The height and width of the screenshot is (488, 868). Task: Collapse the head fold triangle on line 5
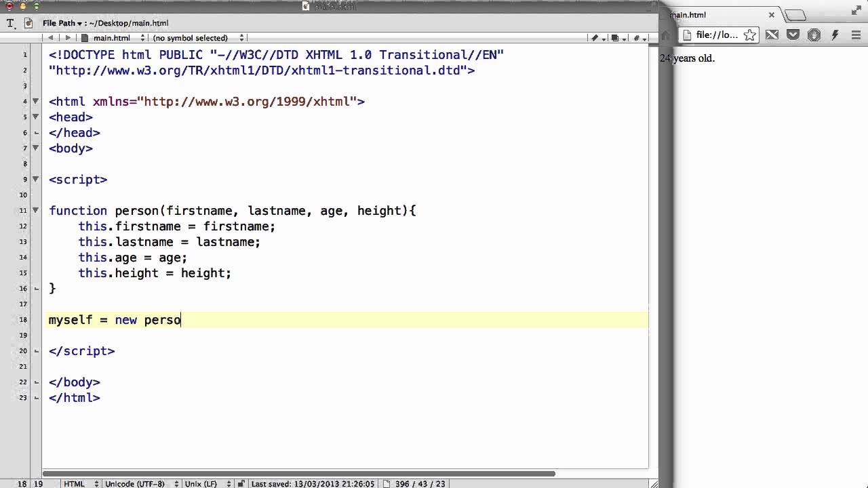click(36, 117)
